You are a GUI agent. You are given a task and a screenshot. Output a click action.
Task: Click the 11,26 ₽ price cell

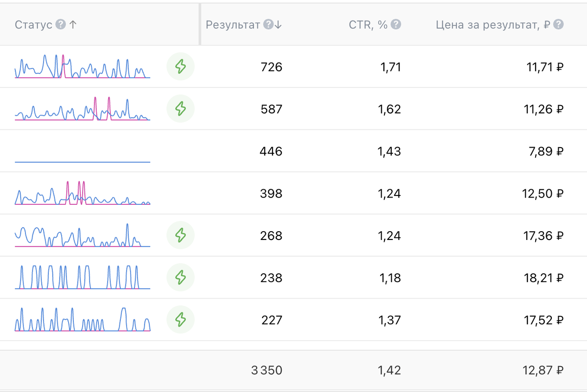tap(543, 109)
